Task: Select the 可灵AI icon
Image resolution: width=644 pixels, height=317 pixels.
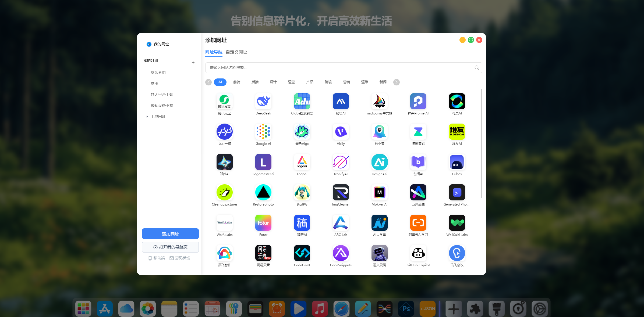Action: [457, 101]
